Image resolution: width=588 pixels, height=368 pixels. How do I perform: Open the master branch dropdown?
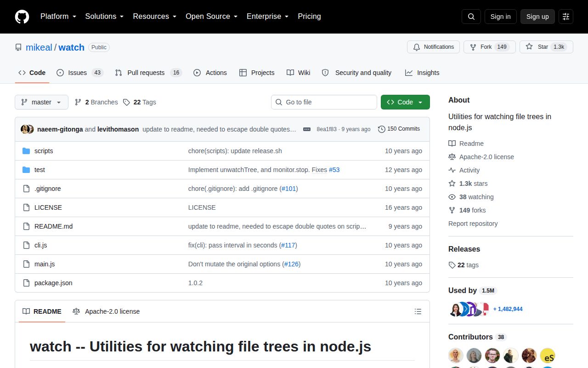[x=41, y=102]
